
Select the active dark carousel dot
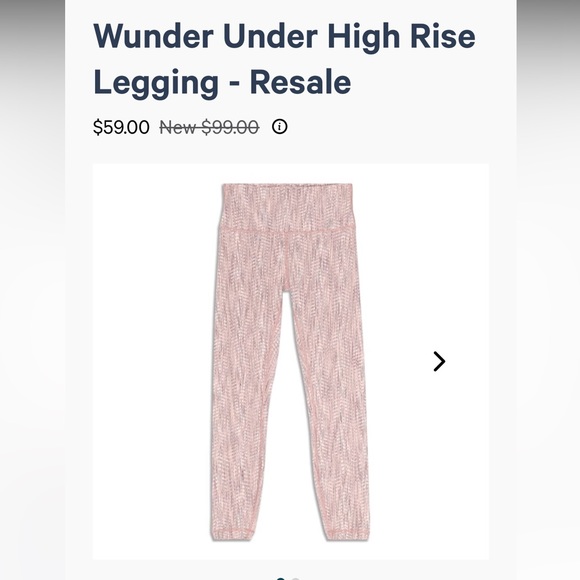[281, 579]
